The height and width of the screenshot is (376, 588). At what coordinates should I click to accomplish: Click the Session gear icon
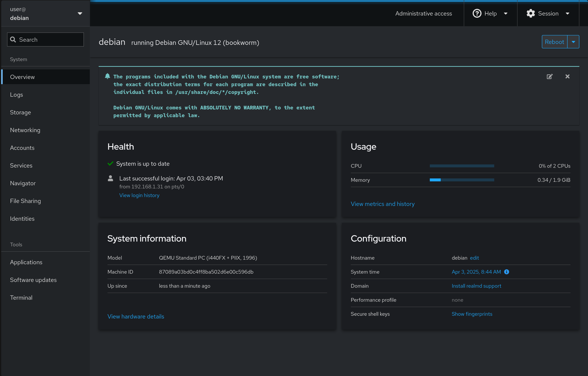(x=531, y=13)
